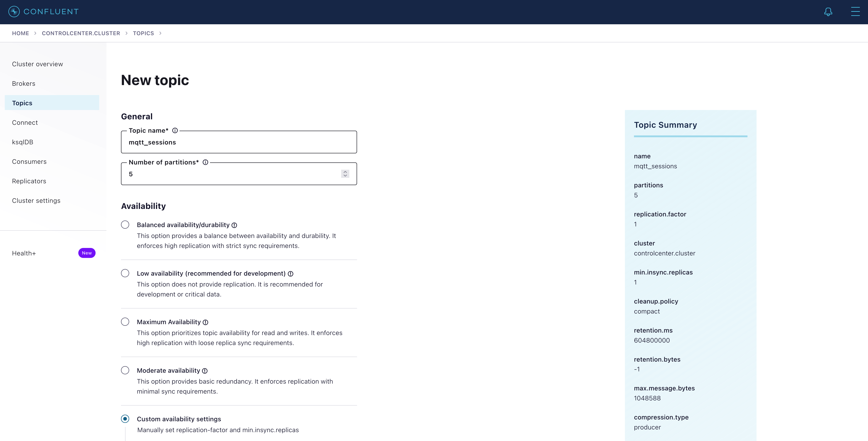Open the hamburger menu
Image resolution: width=868 pixels, height=441 pixels.
(x=855, y=12)
